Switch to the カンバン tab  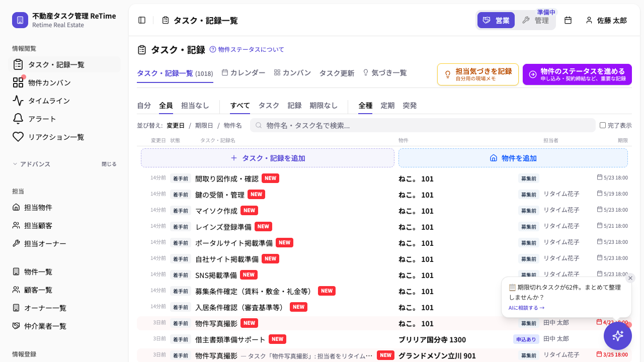pyautogui.click(x=292, y=73)
